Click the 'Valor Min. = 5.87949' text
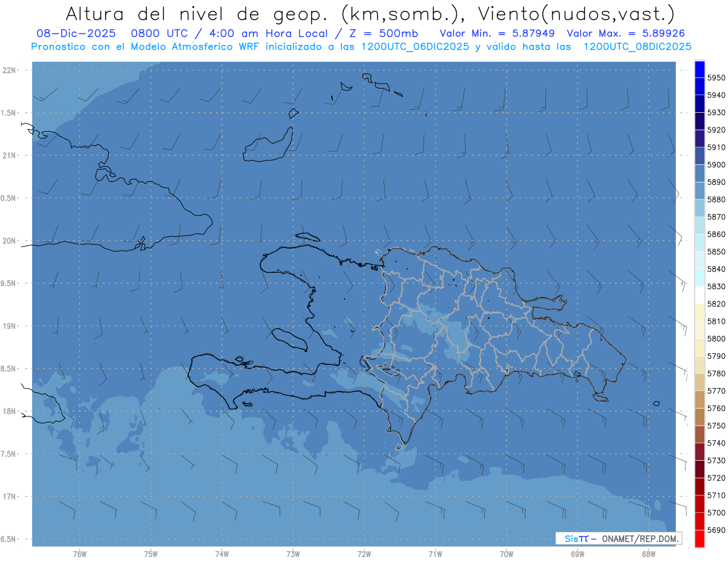Screen dimensions: 728x562 (497, 33)
